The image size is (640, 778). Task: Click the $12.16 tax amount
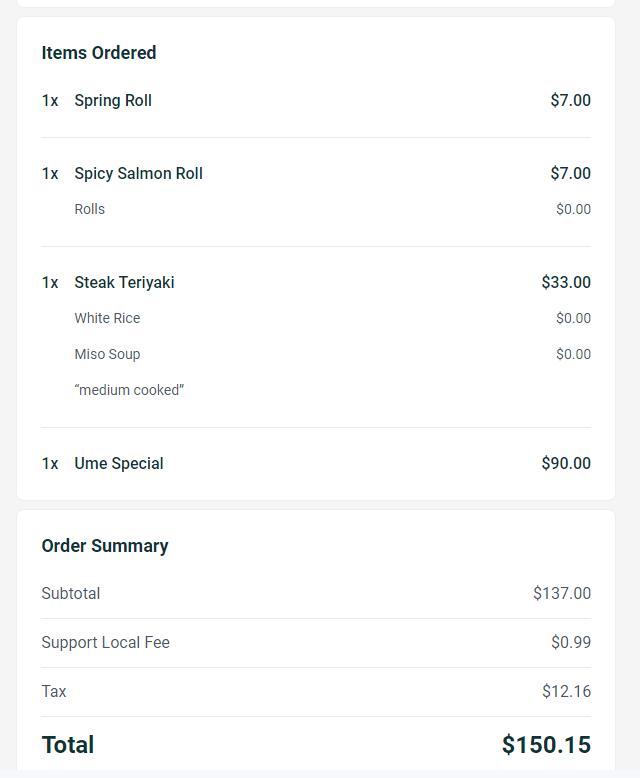tap(566, 692)
